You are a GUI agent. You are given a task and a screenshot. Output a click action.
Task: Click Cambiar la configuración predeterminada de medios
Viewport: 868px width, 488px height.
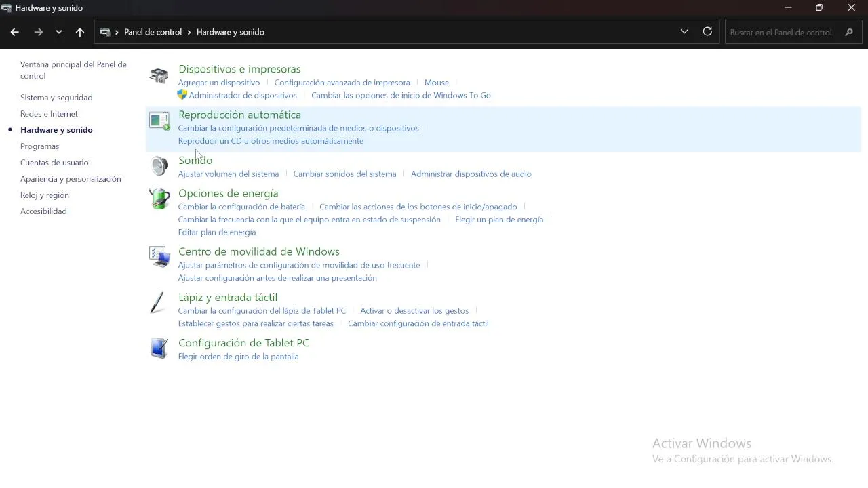(x=298, y=128)
